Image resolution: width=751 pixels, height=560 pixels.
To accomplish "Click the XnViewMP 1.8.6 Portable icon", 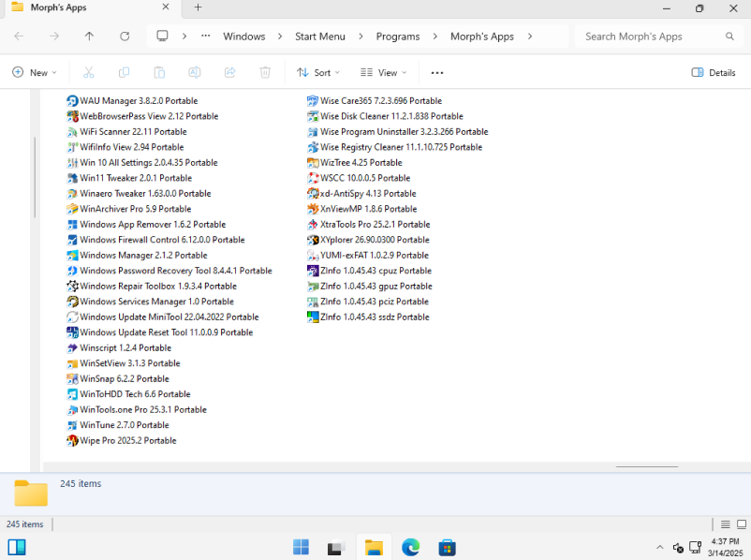I will click(x=313, y=209).
